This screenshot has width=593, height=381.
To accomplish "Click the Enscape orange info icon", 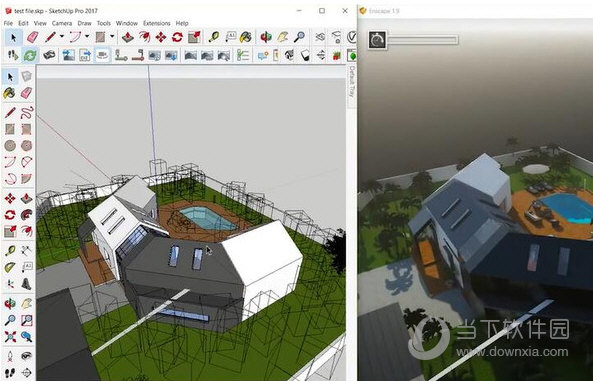I will (276, 56).
